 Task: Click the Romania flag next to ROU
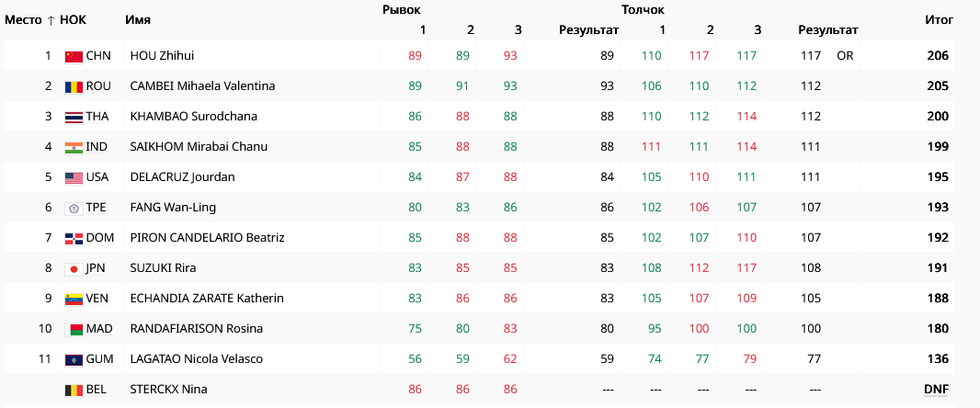pyautogui.click(x=74, y=86)
